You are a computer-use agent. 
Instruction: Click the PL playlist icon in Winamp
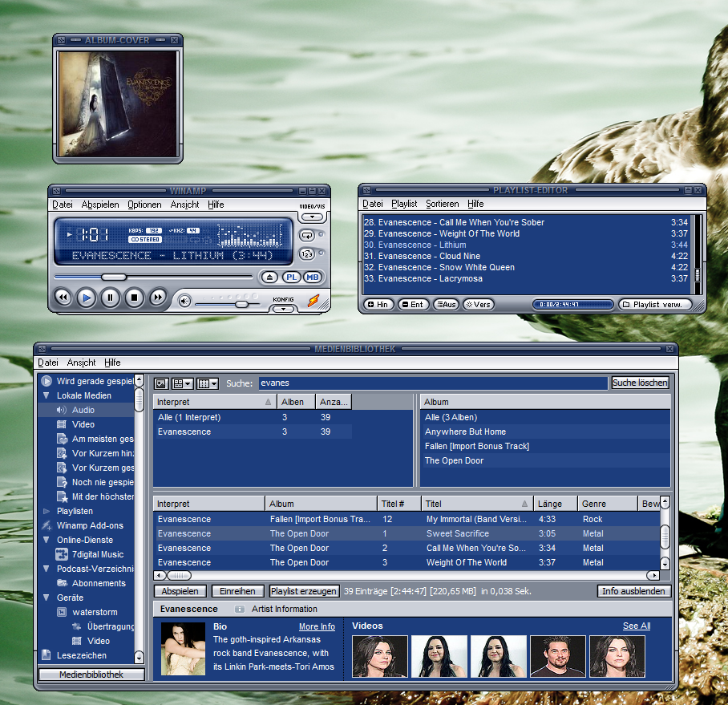click(x=292, y=276)
